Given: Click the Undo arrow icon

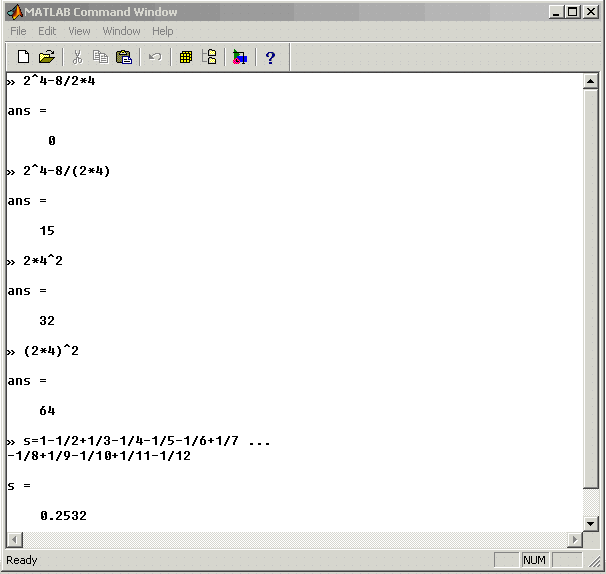Looking at the screenshot, I should coord(155,57).
